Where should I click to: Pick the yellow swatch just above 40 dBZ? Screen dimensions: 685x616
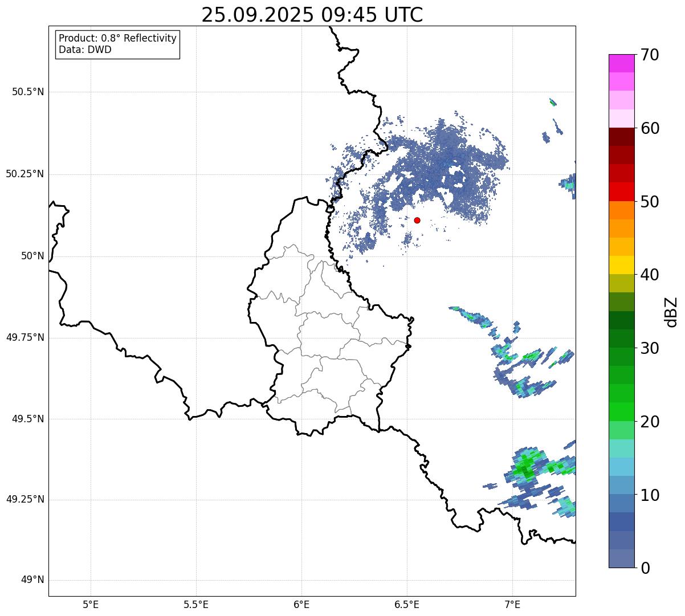point(622,265)
